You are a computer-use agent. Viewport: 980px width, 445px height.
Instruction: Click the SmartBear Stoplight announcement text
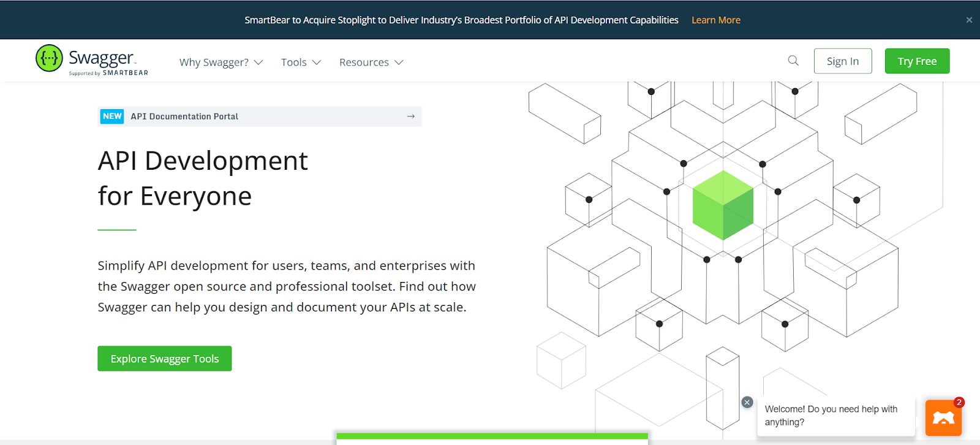pyautogui.click(x=461, y=20)
